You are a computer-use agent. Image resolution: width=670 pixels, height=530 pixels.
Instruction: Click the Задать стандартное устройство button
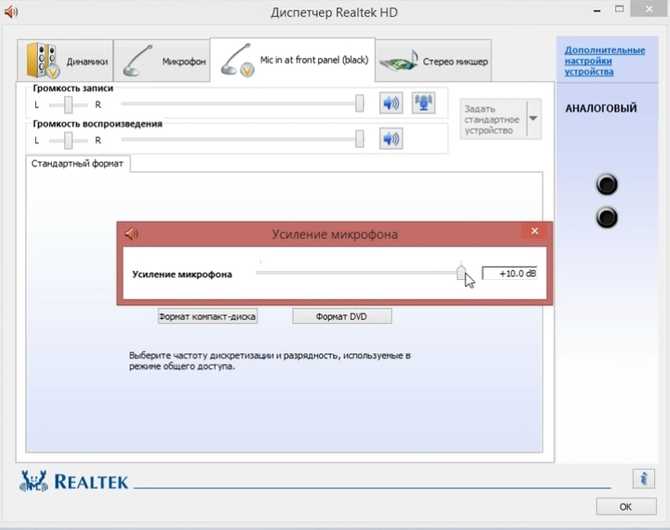[x=493, y=120]
